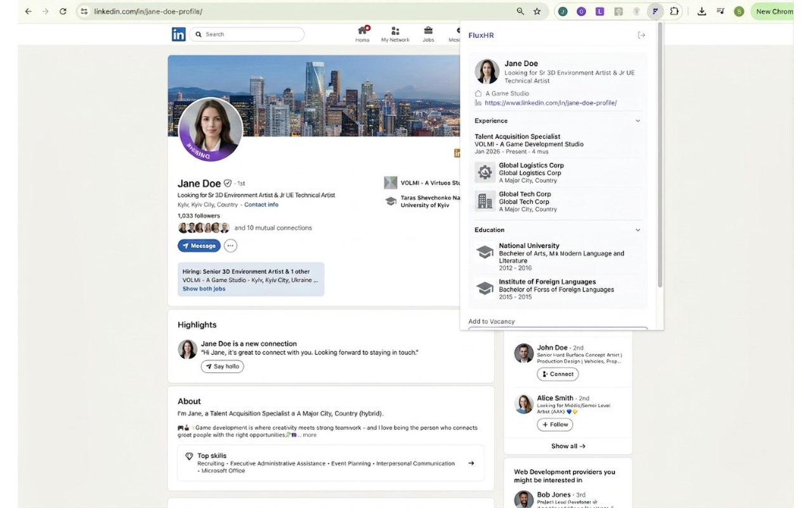Open John Doe's profile picture
Image resolution: width=812 pixels, height=508 pixels.
pyautogui.click(x=524, y=353)
